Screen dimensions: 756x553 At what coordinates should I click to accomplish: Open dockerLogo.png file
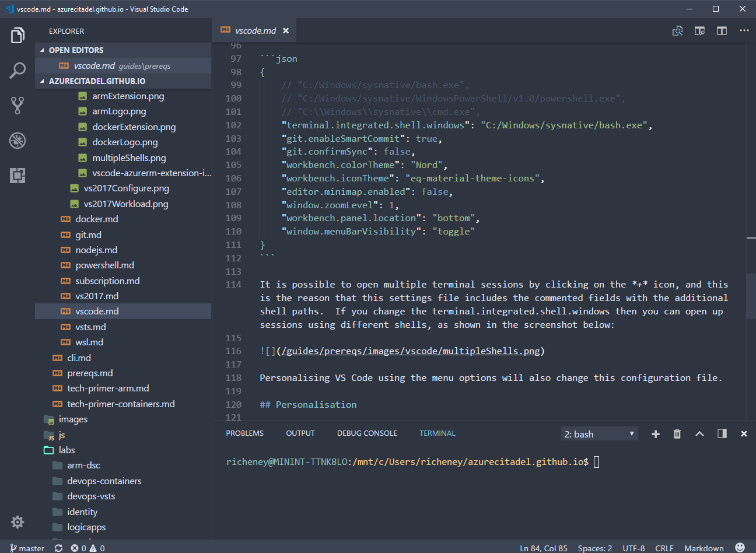[x=123, y=142]
